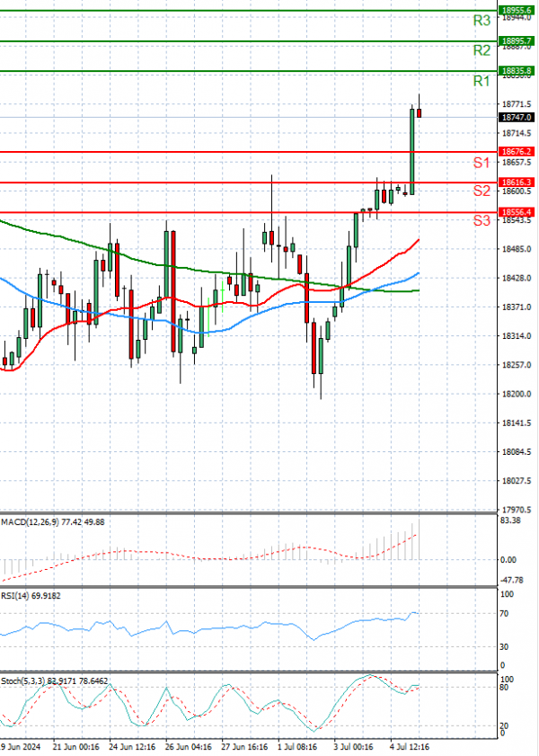Click the 24 Jun 12:16 time label
The height and width of the screenshot is (756, 539).
[132, 747]
